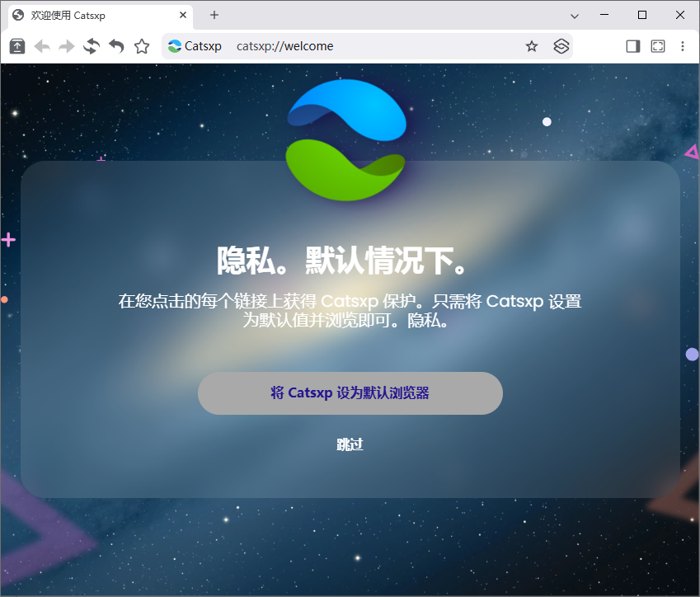Screen dimensions: 700x597
Task: Click 将 Catsxp 设为默认浏览器 button
Action: click(350, 393)
